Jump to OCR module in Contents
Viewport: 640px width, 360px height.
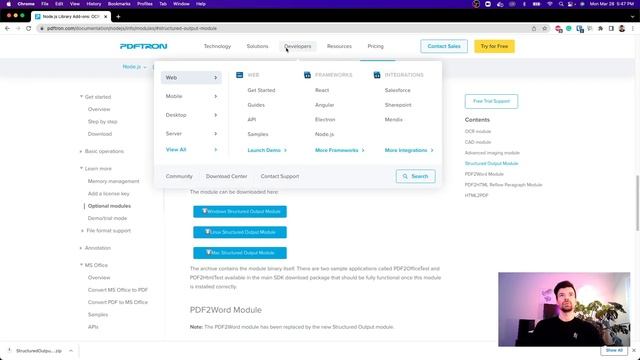pyautogui.click(x=478, y=131)
